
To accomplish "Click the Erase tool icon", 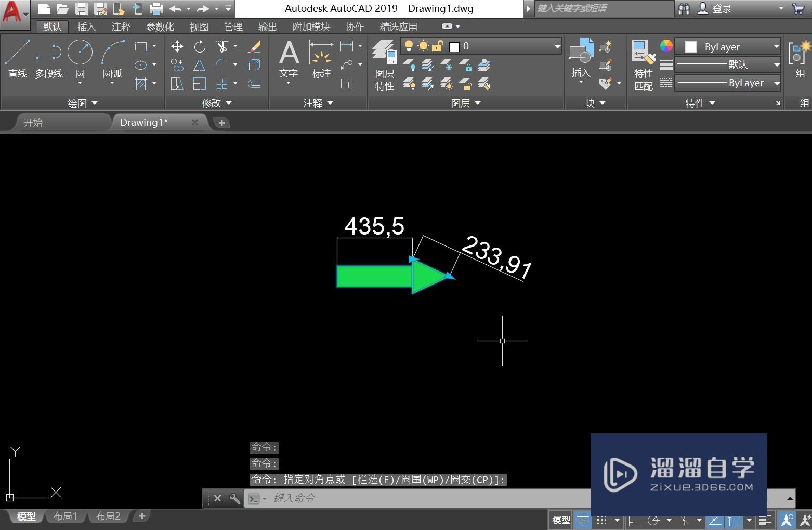I will click(x=254, y=47).
